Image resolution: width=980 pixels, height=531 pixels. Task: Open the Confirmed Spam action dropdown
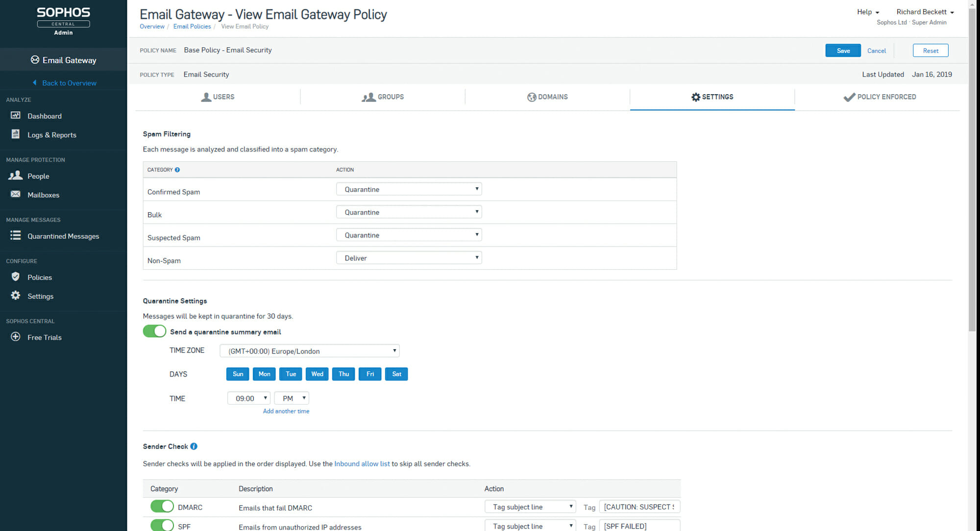click(x=409, y=189)
